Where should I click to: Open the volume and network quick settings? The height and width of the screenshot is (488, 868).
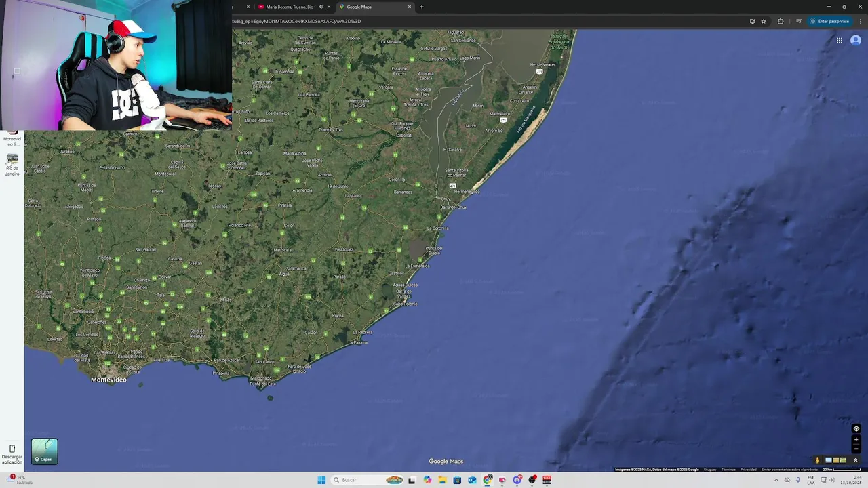pos(828,480)
